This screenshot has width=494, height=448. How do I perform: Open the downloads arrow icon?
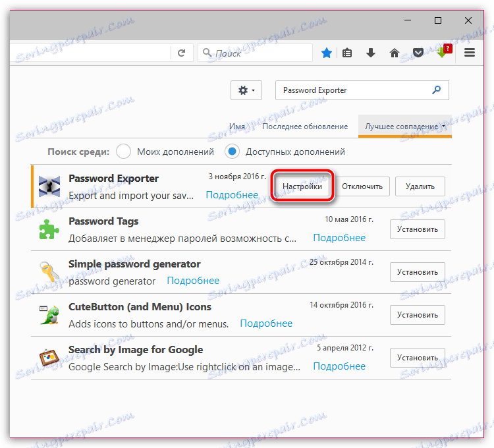[x=370, y=53]
